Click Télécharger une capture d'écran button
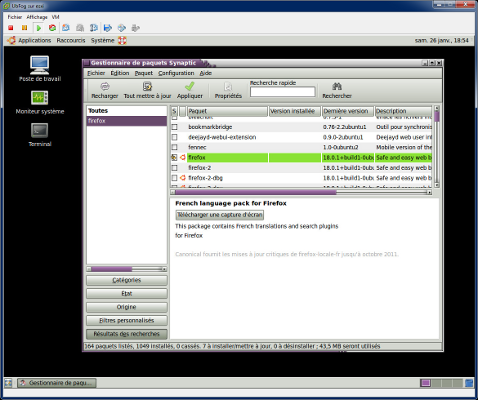This screenshot has height=400, width=478. (220, 215)
